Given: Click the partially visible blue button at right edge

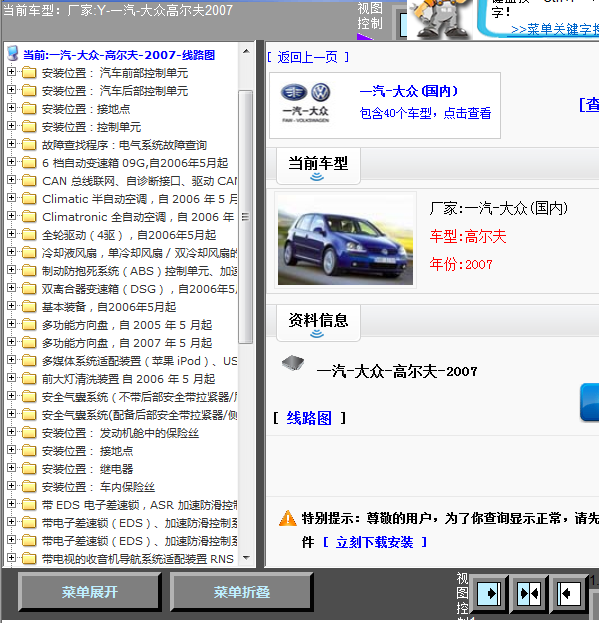Looking at the screenshot, I should (589, 402).
